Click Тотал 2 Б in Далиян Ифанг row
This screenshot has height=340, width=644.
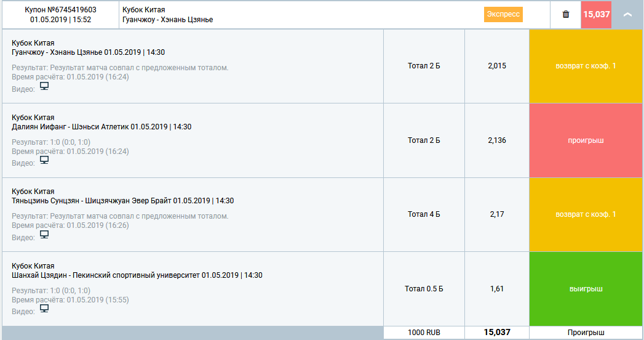[x=424, y=140]
